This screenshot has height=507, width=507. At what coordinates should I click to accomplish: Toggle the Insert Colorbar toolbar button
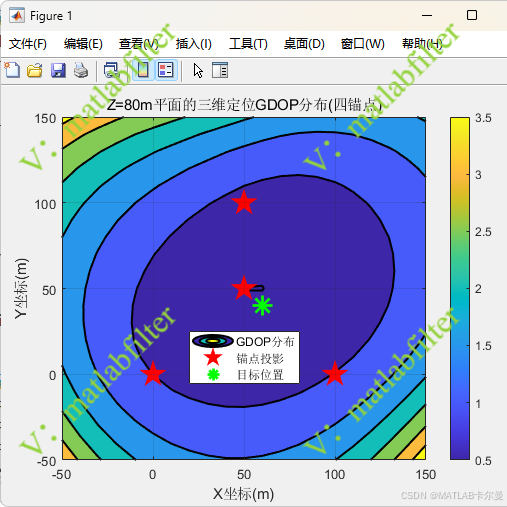(143, 70)
